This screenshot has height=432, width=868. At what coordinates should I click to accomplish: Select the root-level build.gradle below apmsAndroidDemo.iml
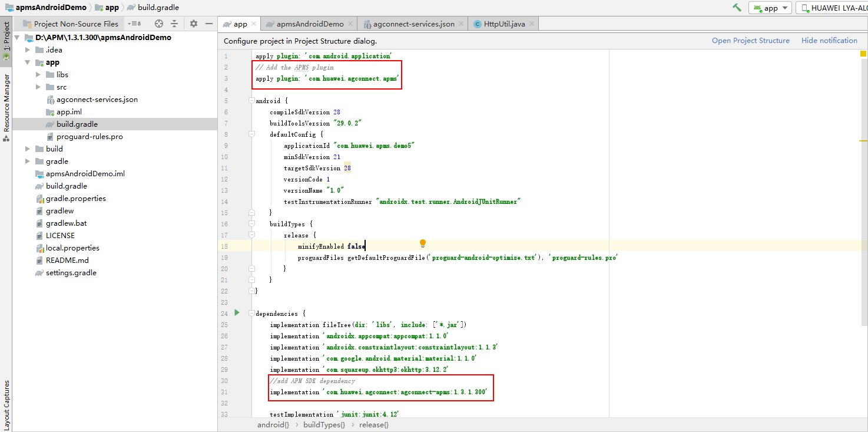[x=67, y=186]
